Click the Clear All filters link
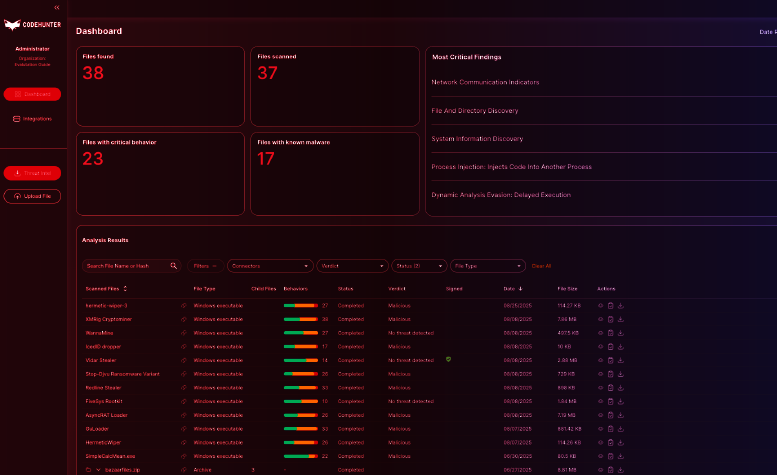The image size is (777, 475). 541,266
